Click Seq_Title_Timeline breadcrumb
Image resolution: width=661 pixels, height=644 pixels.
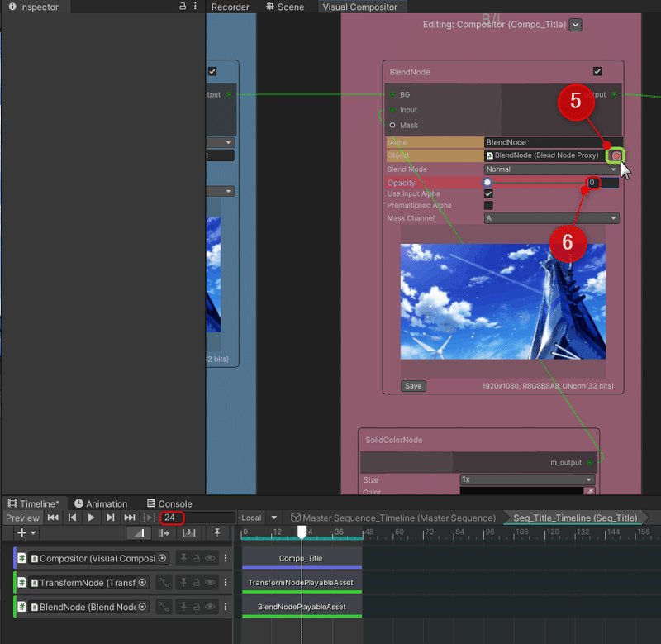[x=575, y=518]
